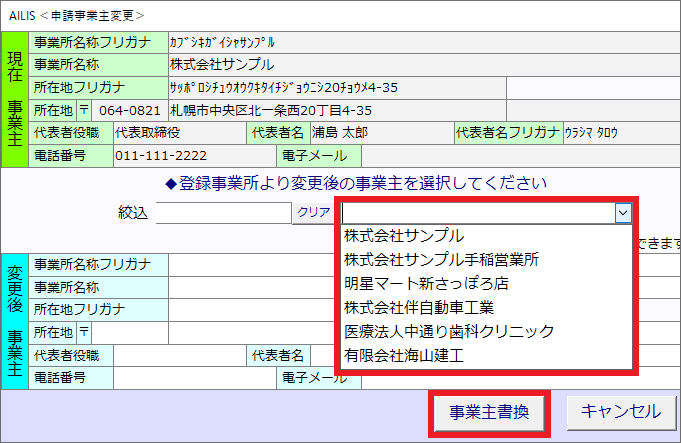The height and width of the screenshot is (443, 681).
Task: Choose 株式会社伴自動車工業 in dropdown list
Action: pyautogui.click(x=418, y=307)
